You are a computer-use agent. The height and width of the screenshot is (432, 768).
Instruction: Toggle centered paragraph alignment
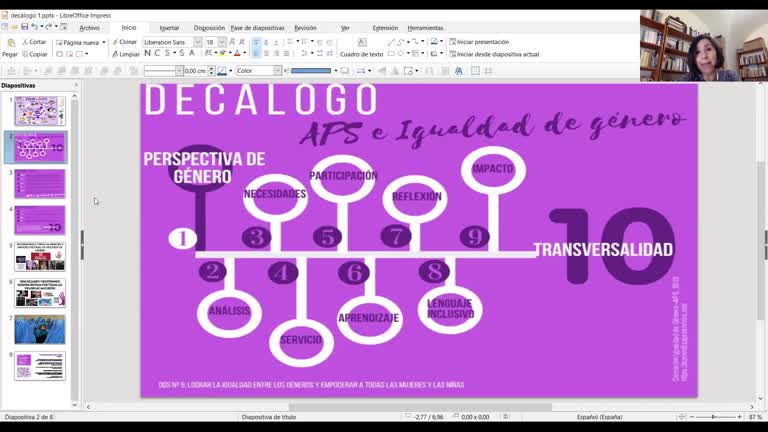pos(266,53)
